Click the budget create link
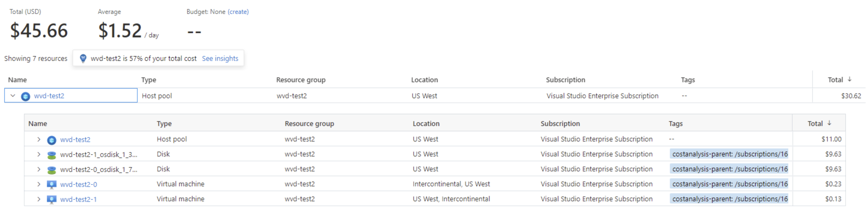 238,11
